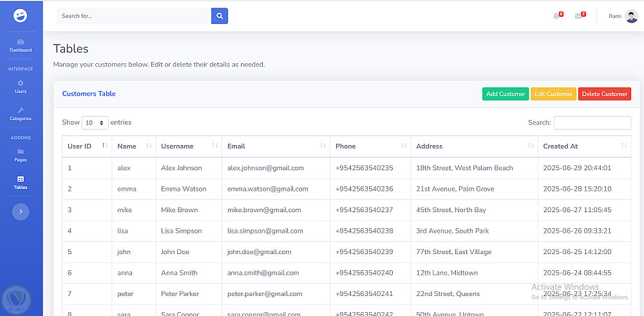Click address 22nd Street, Queens
Image resolution: width=644 pixels, height=316 pixels.
pyautogui.click(x=448, y=294)
